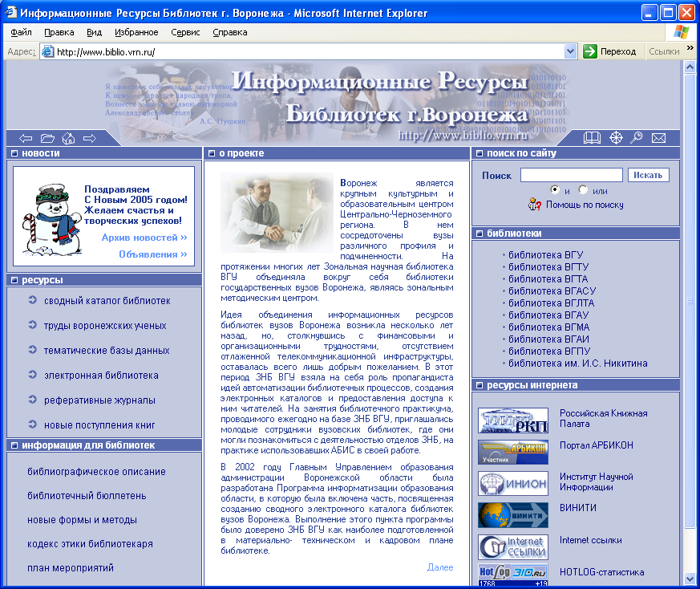700x589 pixels.
Task: Open the Справка menu
Action: (x=230, y=32)
